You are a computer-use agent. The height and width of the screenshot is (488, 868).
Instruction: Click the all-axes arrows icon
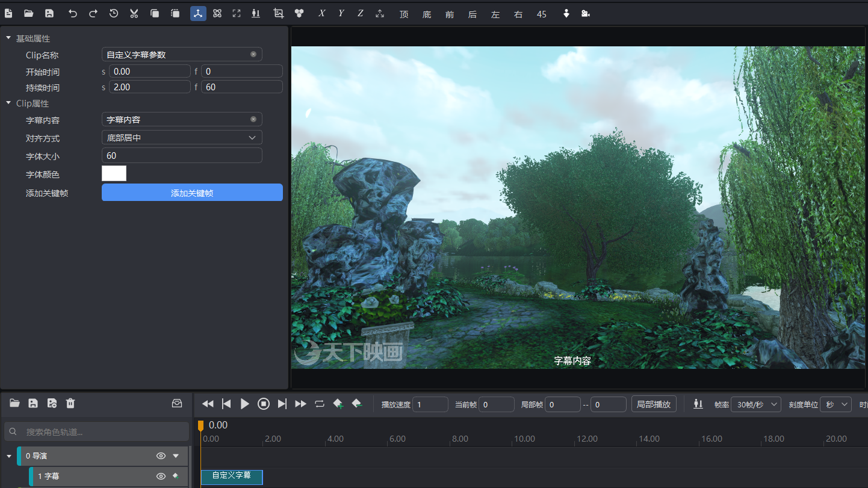(380, 13)
